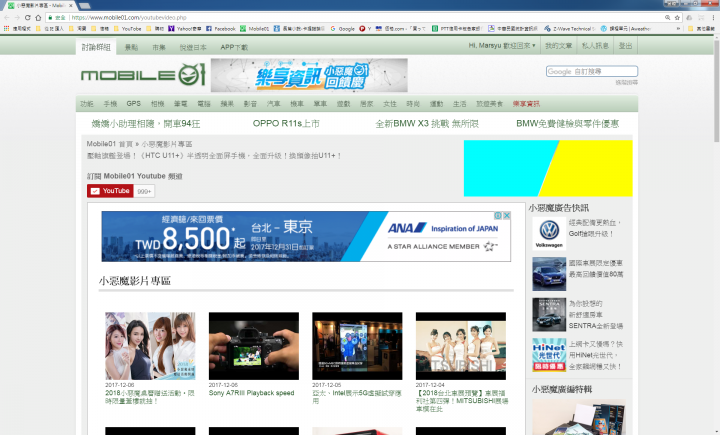Image resolution: width=720 pixels, height=435 pixels.
Task: Click the 登出 logout link
Action: pos(625,45)
